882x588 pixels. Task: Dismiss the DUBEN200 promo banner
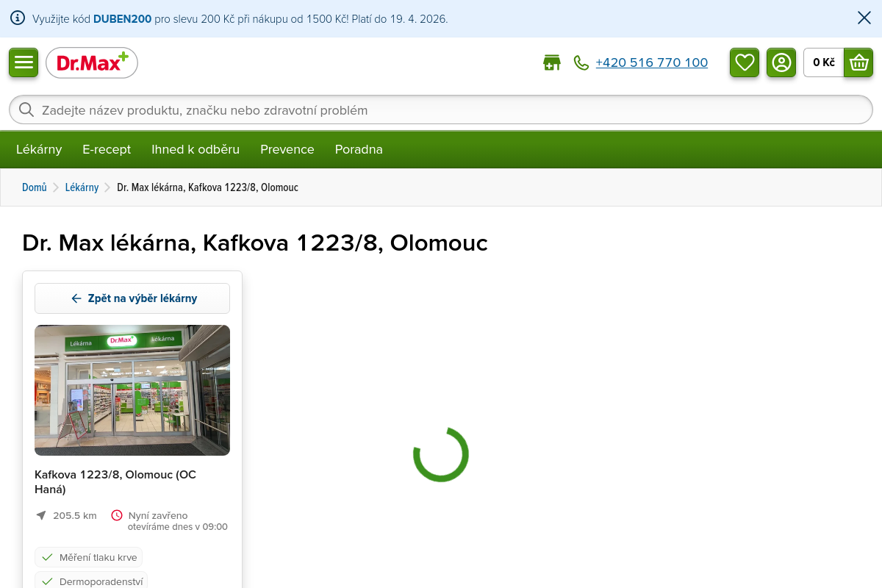click(x=864, y=18)
